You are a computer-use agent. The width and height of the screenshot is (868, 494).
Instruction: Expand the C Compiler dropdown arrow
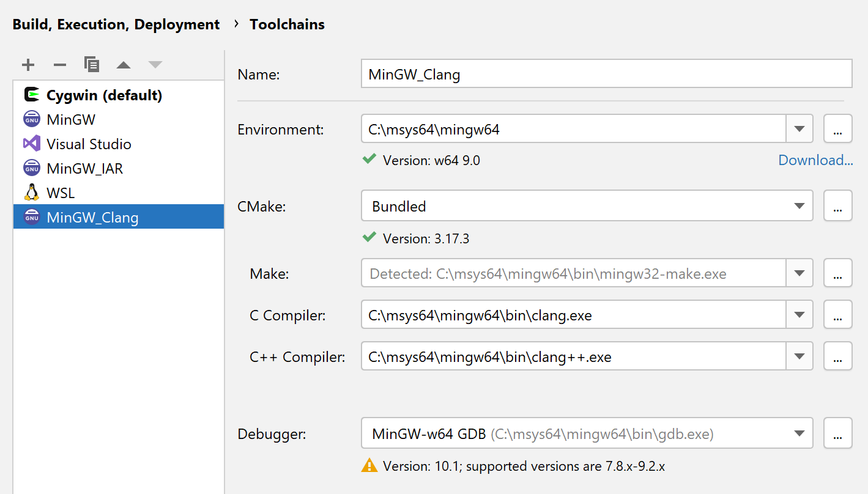click(x=799, y=315)
